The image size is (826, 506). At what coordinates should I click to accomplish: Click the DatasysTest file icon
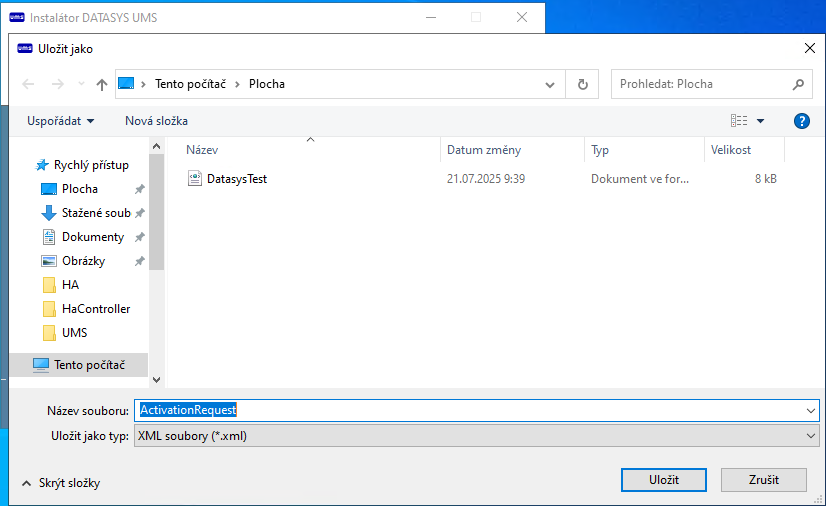click(x=194, y=178)
